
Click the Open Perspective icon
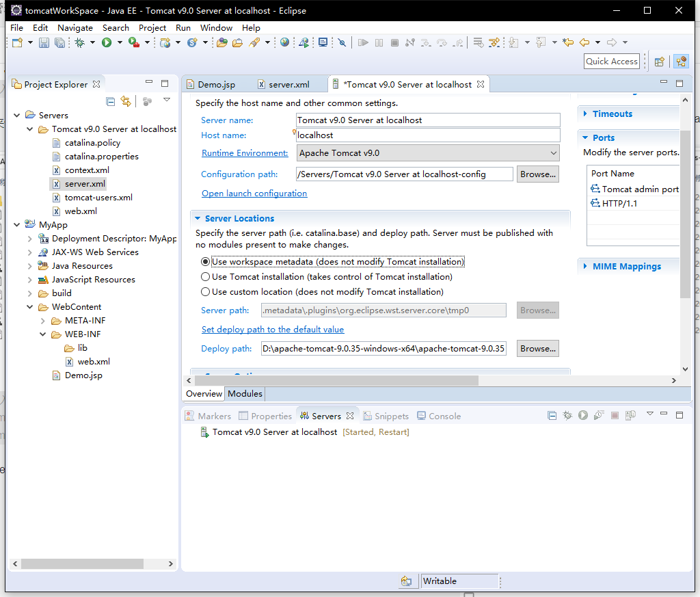(660, 62)
